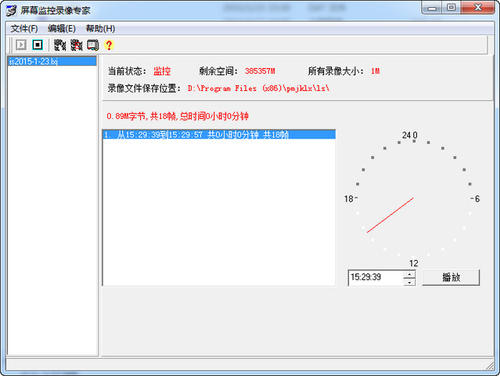
Task: Click the 播放 play button
Action: 451,277
